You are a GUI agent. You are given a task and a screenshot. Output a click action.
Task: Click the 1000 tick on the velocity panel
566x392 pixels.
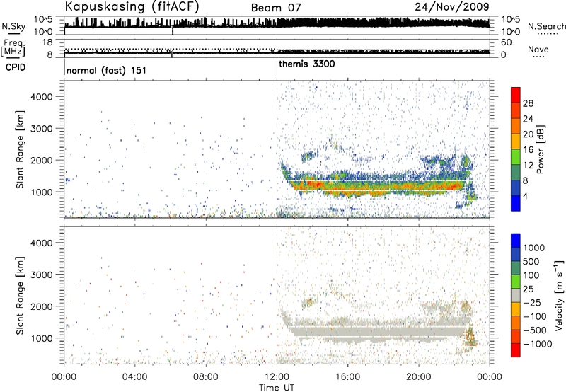(x=41, y=338)
